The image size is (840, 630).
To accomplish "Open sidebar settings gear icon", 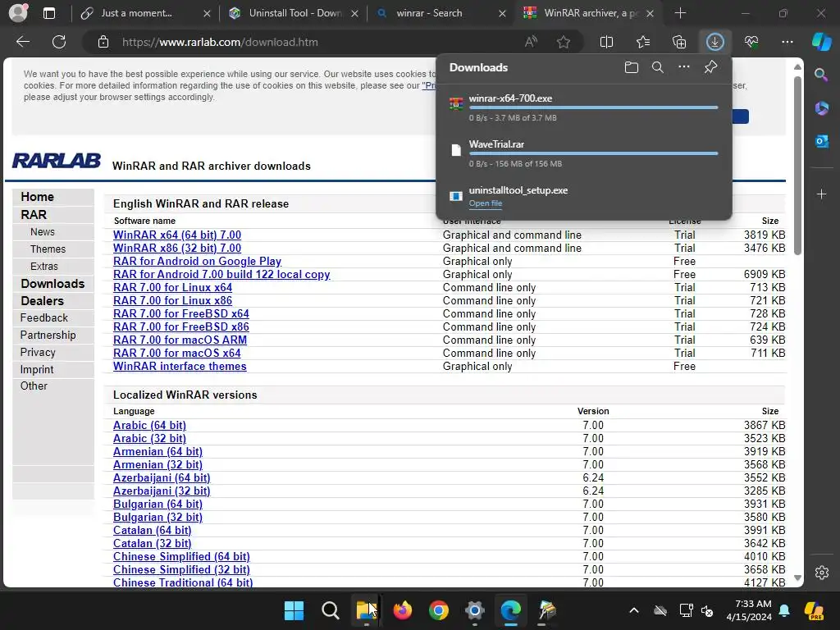I will click(822, 573).
